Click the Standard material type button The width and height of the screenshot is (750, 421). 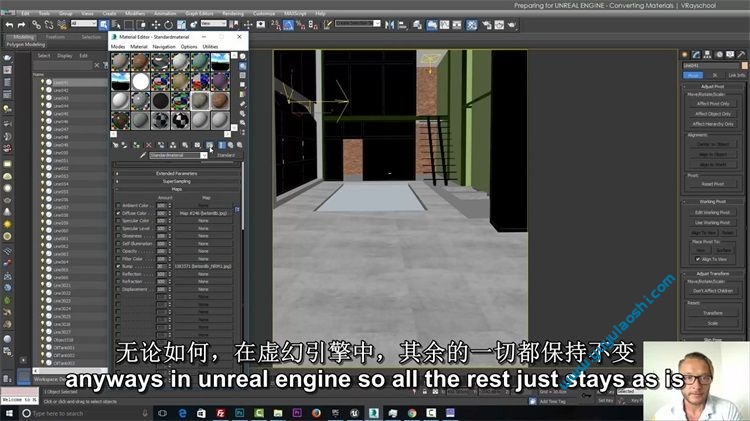226,155
